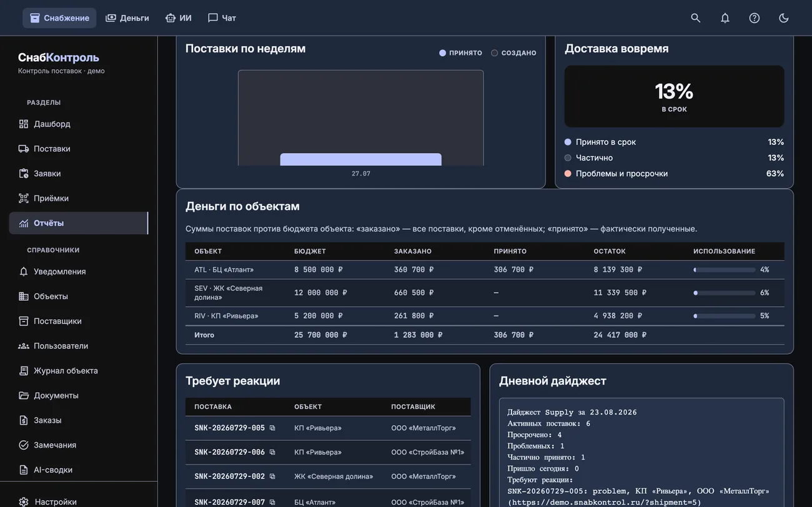Image resolution: width=812 pixels, height=507 pixels.
Task: Click RIV · КП «Ривьера» usage bar
Action: point(725,316)
